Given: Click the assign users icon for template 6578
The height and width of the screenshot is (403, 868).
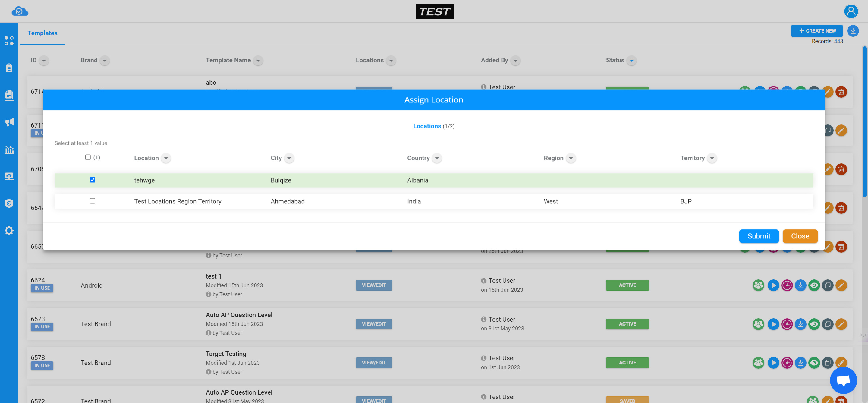Looking at the screenshot, I should [758, 363].
